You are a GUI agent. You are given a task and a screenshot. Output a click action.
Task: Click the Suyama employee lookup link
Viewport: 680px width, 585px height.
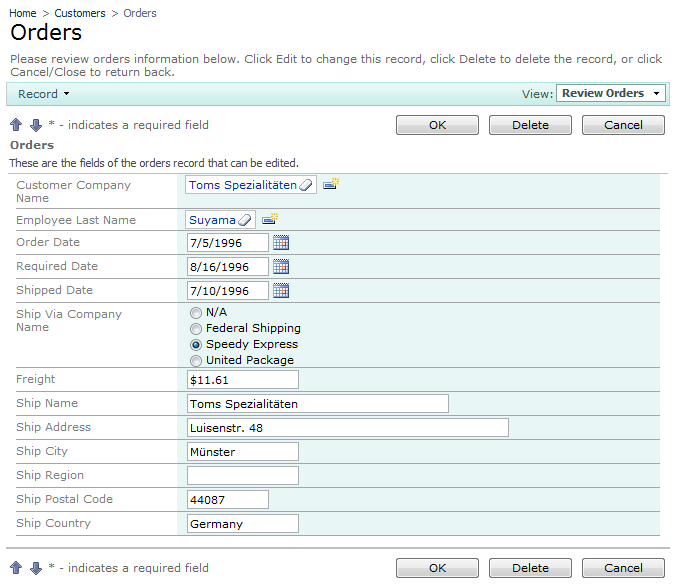(x=212, y=220)
